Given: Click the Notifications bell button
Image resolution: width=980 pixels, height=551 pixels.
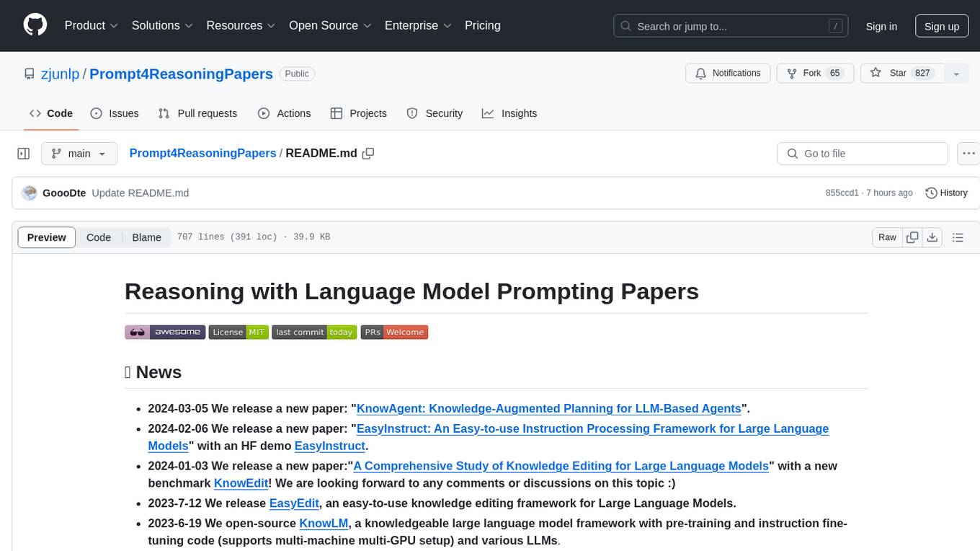Looking at the screenshot, I should point(728,74).
